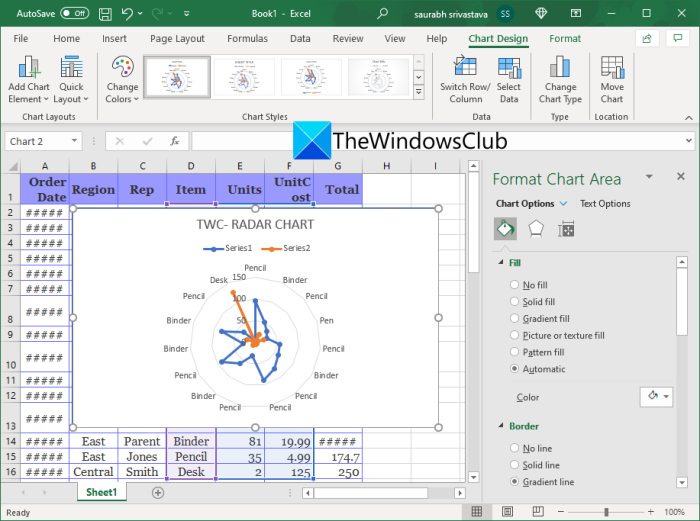The image size is (700, 521).
Task: Click the horizontal sheet scrollbar
Action: [x=383, y=493]
